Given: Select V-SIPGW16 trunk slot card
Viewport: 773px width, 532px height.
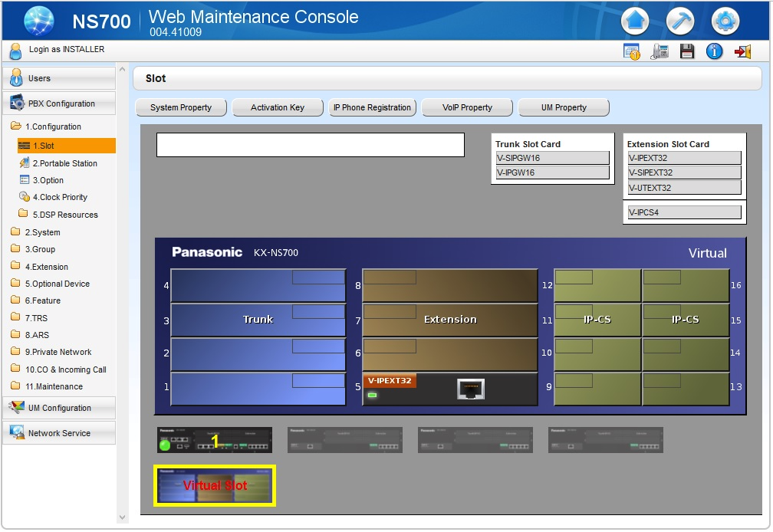Looking at the screenshot, I should [552, 158].
